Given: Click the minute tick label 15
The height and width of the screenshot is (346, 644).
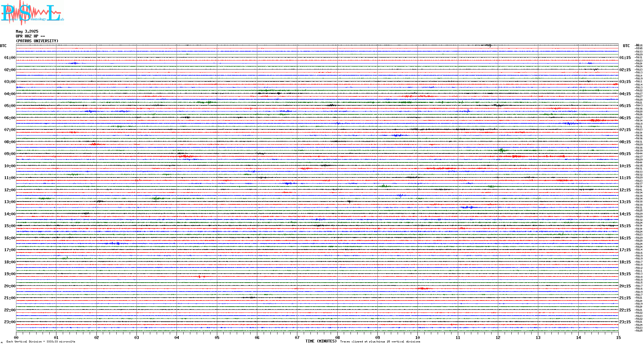Looking at the screenshot, I should pyautogui.click(x=618, y=337).
